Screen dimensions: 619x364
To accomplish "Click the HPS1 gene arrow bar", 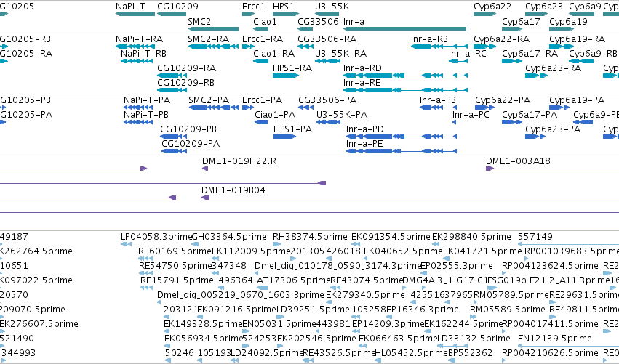I will tap(285, 14).
